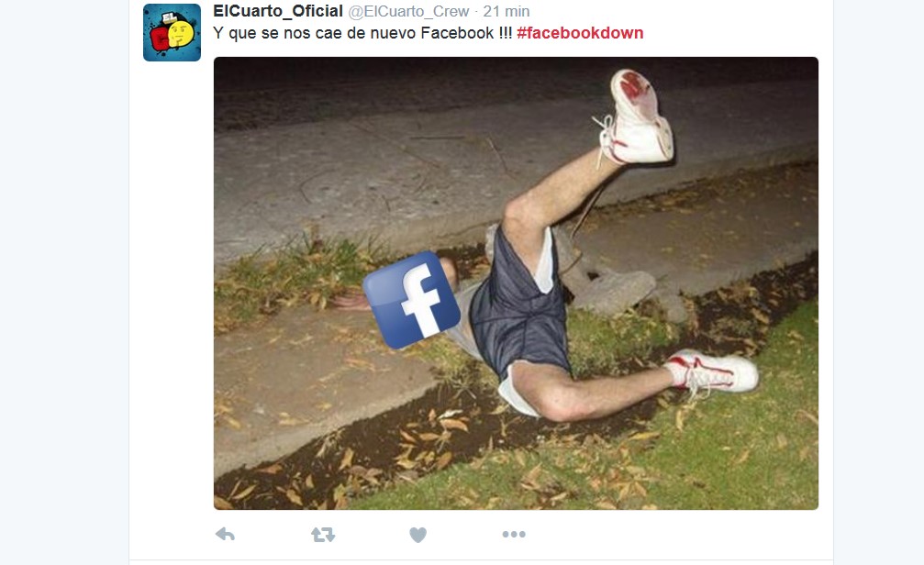Open the ElCuarto_Oficial display name link
This screenshot has height=565, width=924.
(x=278, y=11)
